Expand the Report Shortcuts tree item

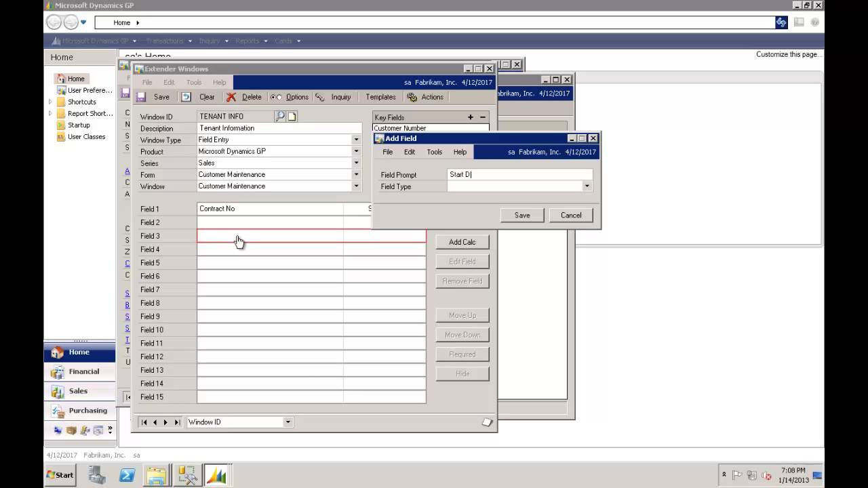[x=50, y=113]
